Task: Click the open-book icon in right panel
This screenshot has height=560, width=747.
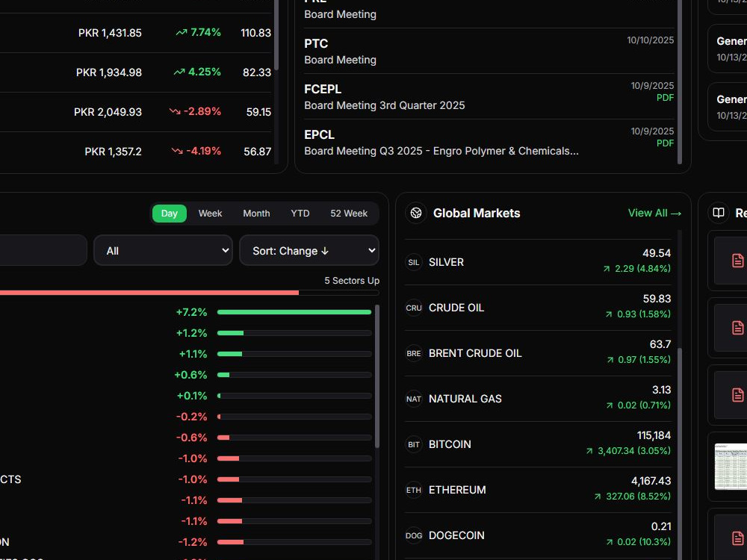Action: coord(719,213)
